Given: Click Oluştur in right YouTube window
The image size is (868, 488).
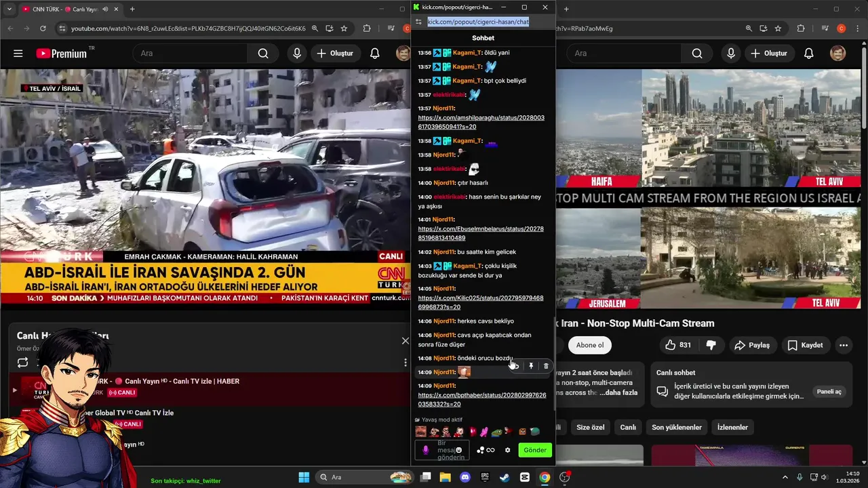Looking at the screenshot, I should pyautogui.click(x=769, y=54).
